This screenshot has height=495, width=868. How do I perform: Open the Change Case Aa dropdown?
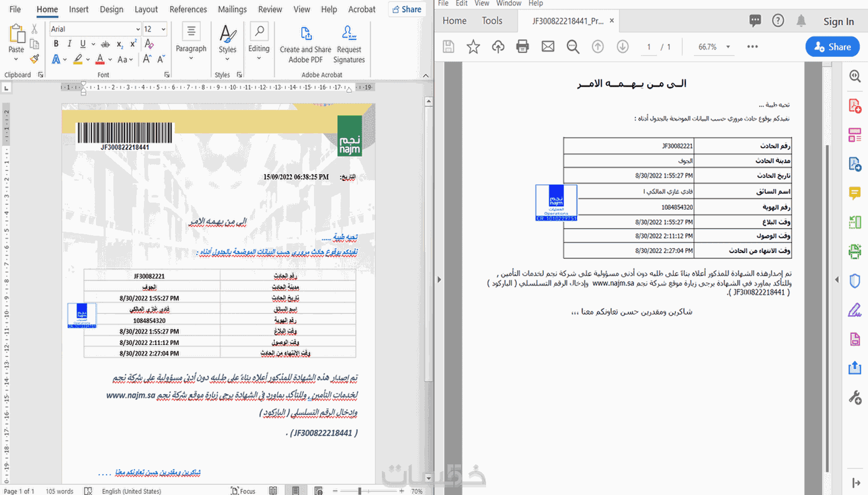click(x=125, y=59)
